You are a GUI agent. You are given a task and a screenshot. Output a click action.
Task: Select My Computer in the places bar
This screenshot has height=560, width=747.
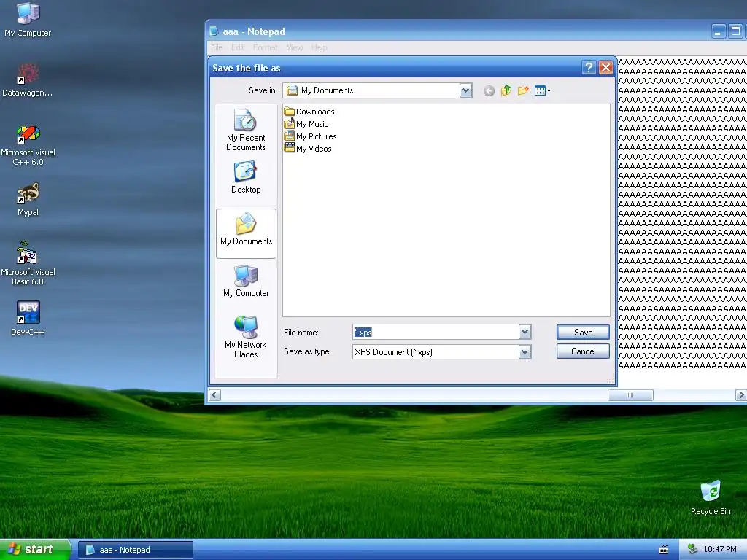click(x=246, y=281)
